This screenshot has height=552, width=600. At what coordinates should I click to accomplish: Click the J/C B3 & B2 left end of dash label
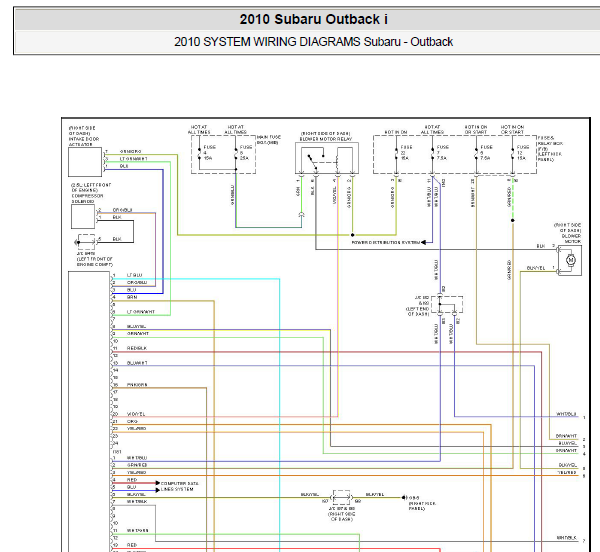point(417,306)
